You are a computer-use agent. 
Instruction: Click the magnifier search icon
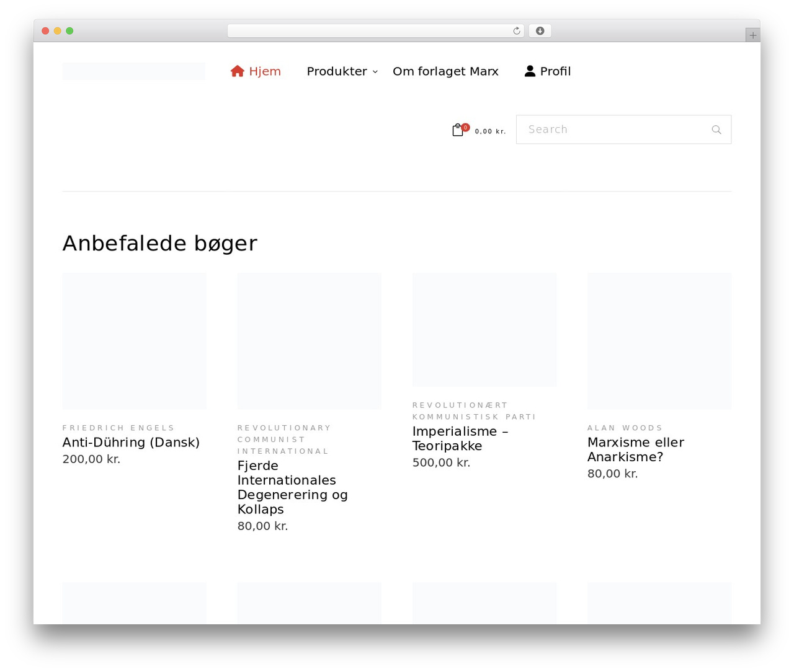pyautogui.click(x=716, y=130)
